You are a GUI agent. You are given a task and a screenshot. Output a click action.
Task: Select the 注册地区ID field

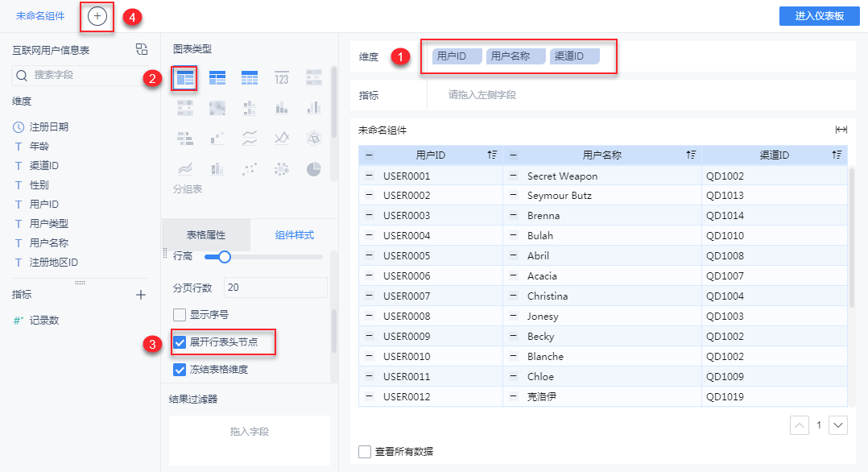tap(53, 262)
